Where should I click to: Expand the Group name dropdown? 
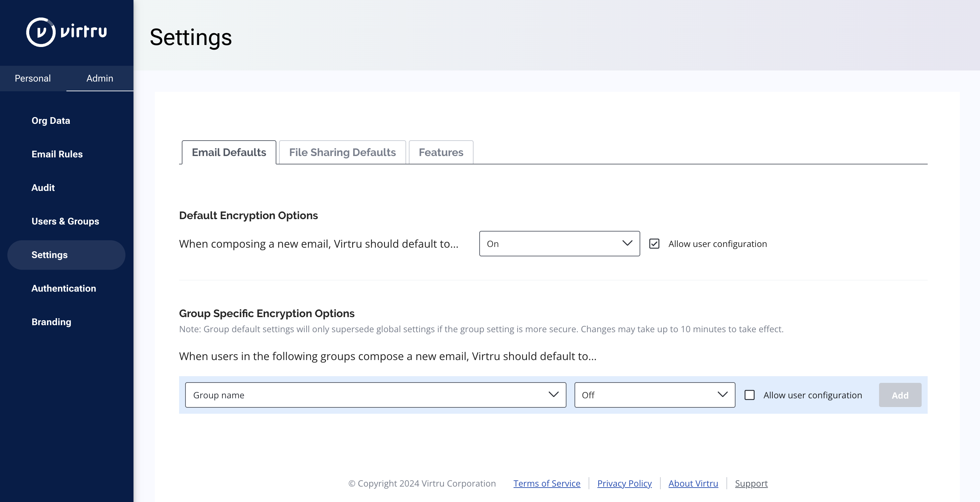coord(376,395)
